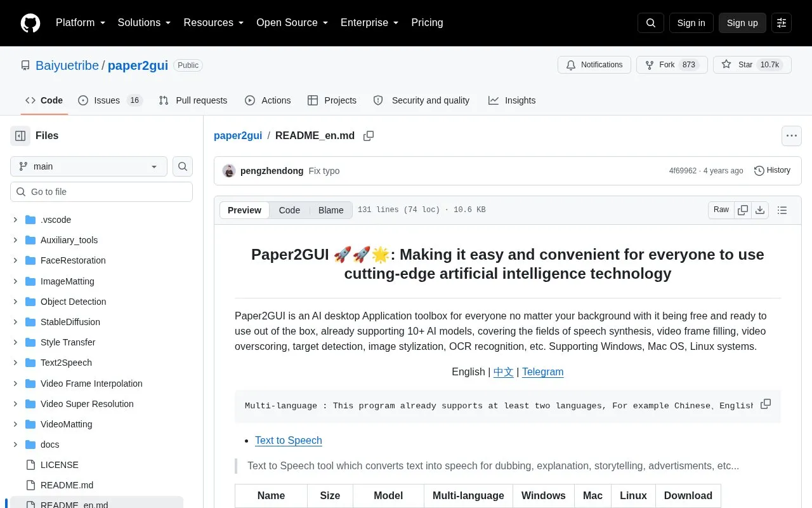Expand the Enterprise menu
The width and height of the screenshot is (812, 508).
coord(370,23)
